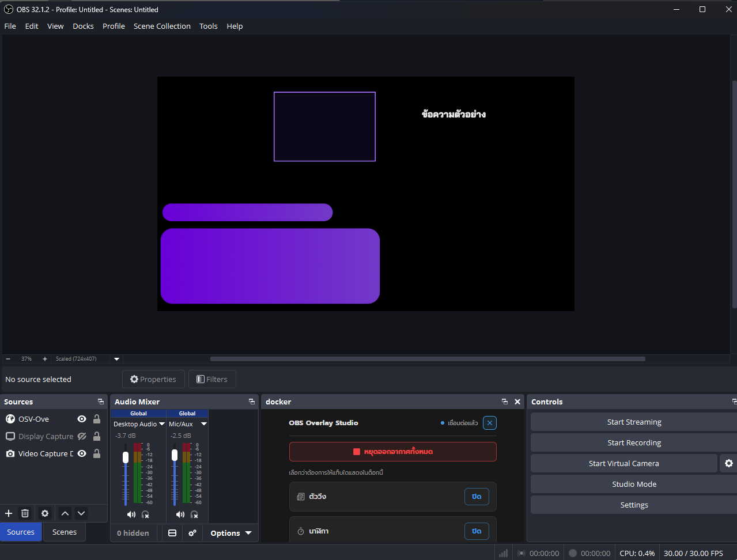Open advanced audio properties gears icon
The height and width of the screenshot is (560, 737).
[192, 533]
